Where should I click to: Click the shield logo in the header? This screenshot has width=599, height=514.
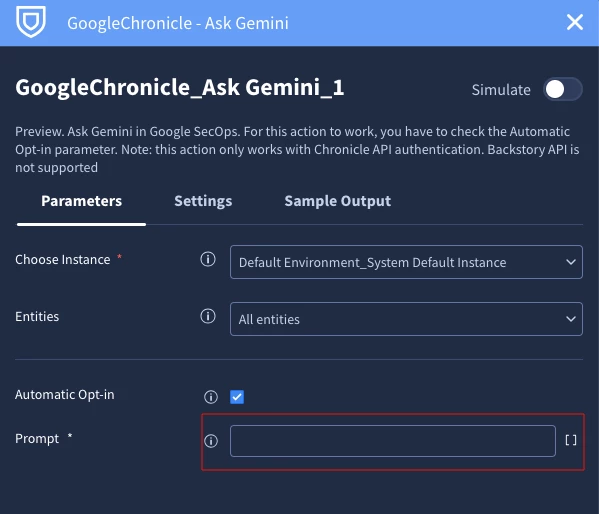[31, 21]
